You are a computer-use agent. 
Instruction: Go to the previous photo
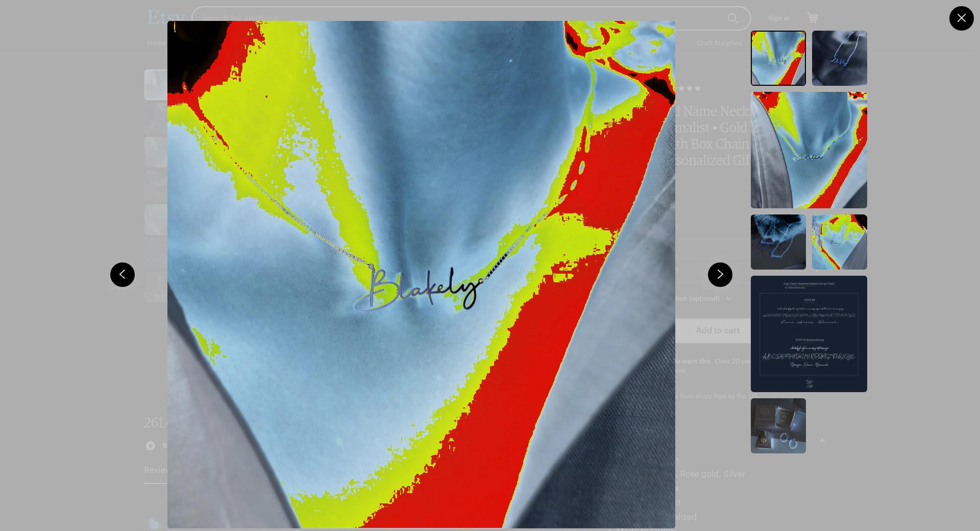[122, 275]
